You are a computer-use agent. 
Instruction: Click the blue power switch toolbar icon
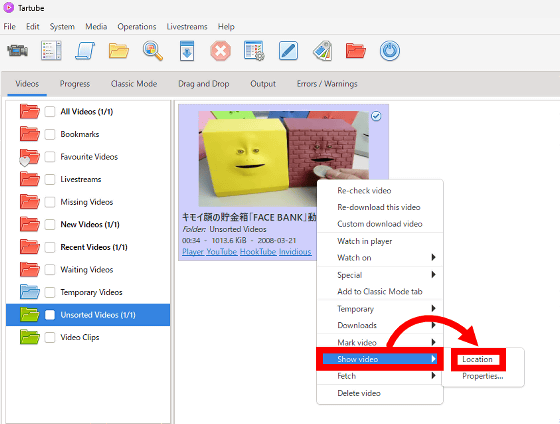[x=390, y=51]
